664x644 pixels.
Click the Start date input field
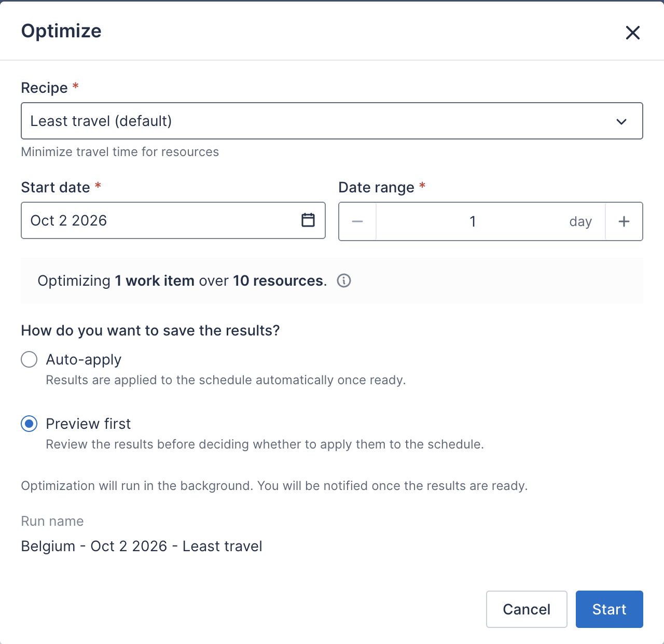click(173, 220)
